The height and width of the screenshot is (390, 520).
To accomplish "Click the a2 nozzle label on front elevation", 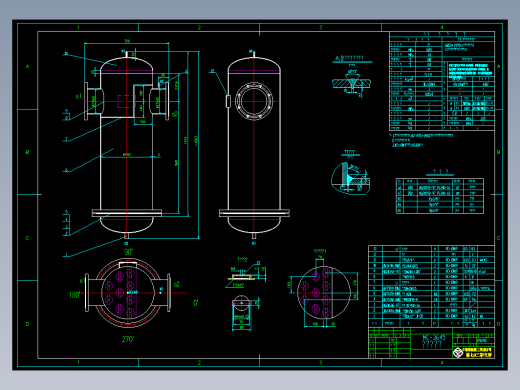I will pyautogui.click(x=175, y=114).
